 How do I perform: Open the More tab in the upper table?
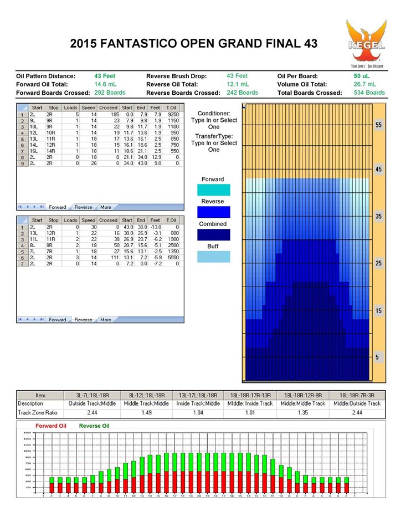click(105, 207)
